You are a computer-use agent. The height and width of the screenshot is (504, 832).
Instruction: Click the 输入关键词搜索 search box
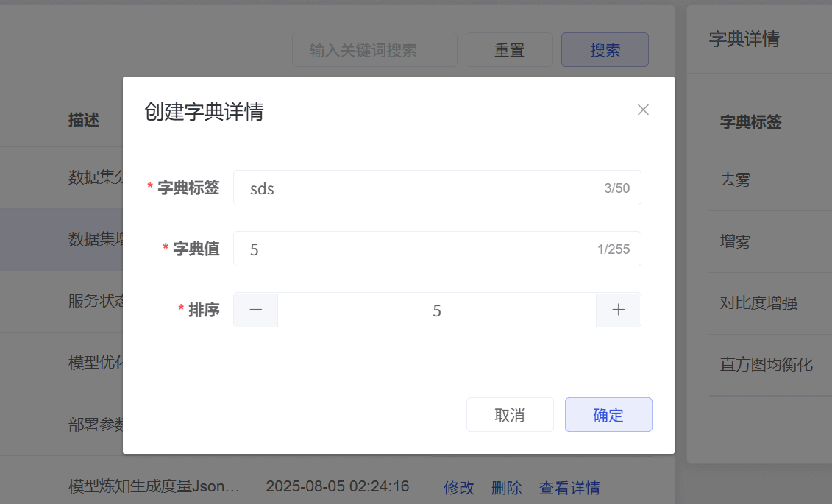tap(374, 50)
